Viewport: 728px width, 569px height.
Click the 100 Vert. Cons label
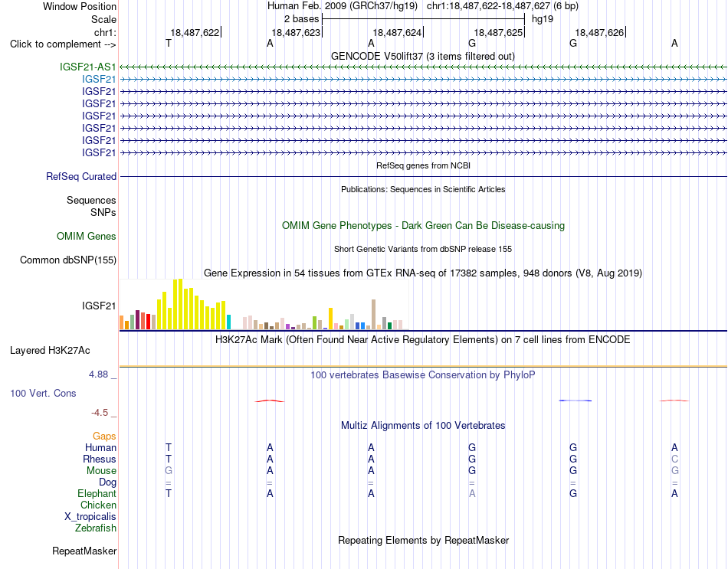[43, 393]
